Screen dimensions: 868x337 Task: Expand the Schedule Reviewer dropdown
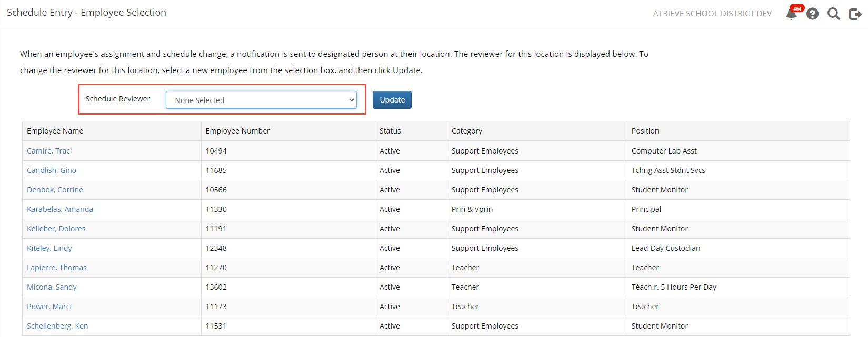(261, 100)
